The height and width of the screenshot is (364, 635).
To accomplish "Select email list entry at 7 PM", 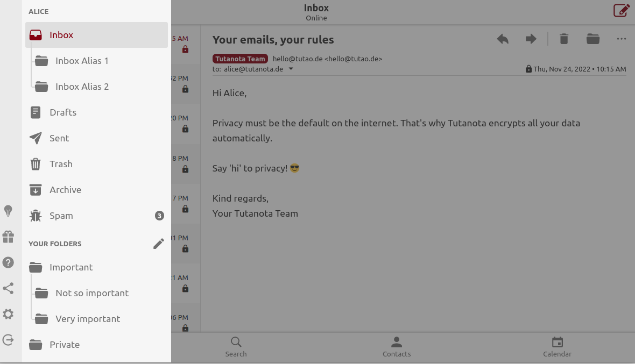I will 186,203.
